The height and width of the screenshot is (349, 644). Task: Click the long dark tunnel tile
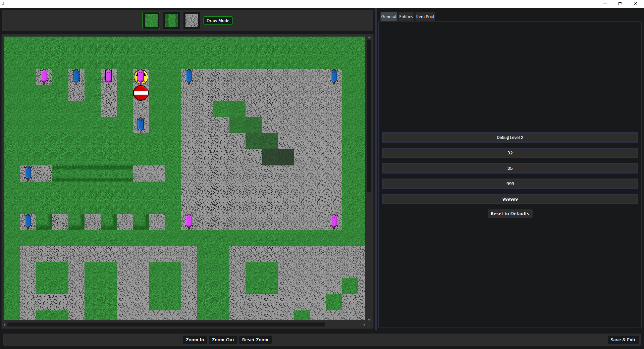93,173
